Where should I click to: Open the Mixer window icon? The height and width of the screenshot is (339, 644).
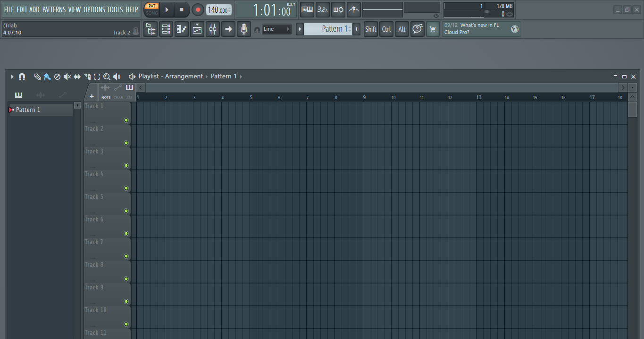(213, 29)
